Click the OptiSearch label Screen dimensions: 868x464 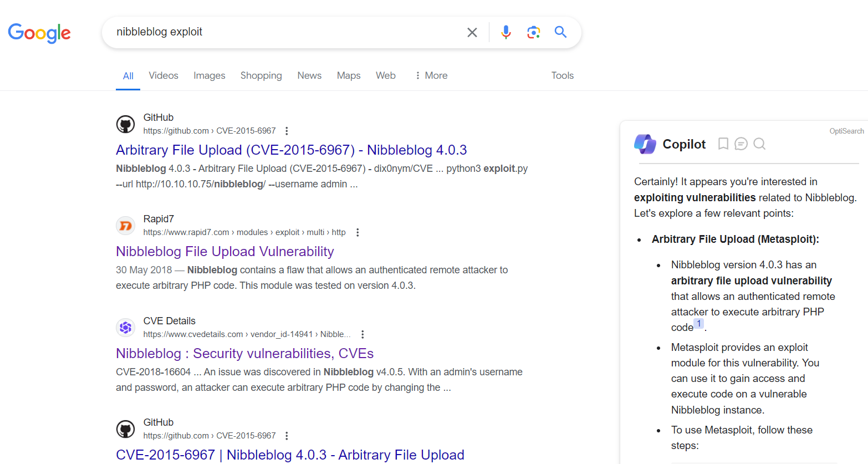click(x=846, y=131)
